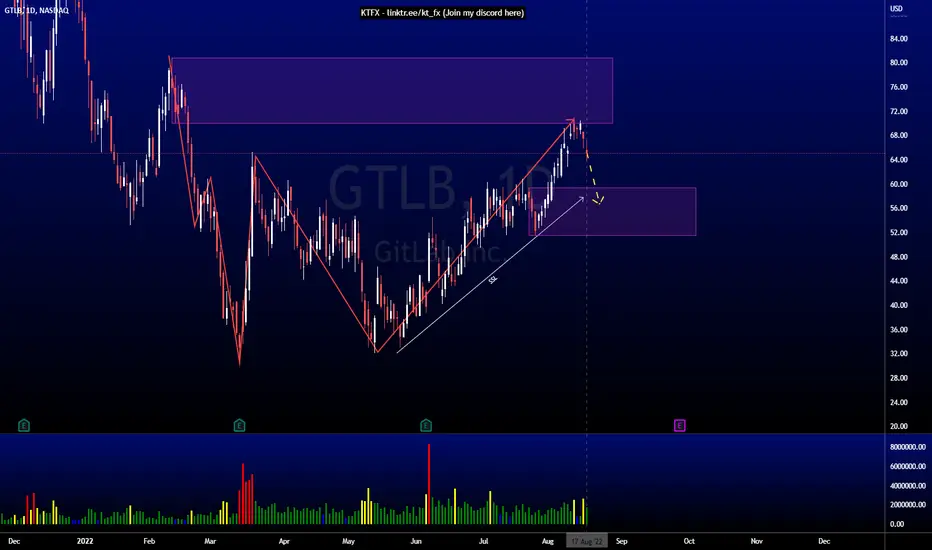Click the 20.00 price axis label
The image size is (932, 550).
click(x=899, y=426)
